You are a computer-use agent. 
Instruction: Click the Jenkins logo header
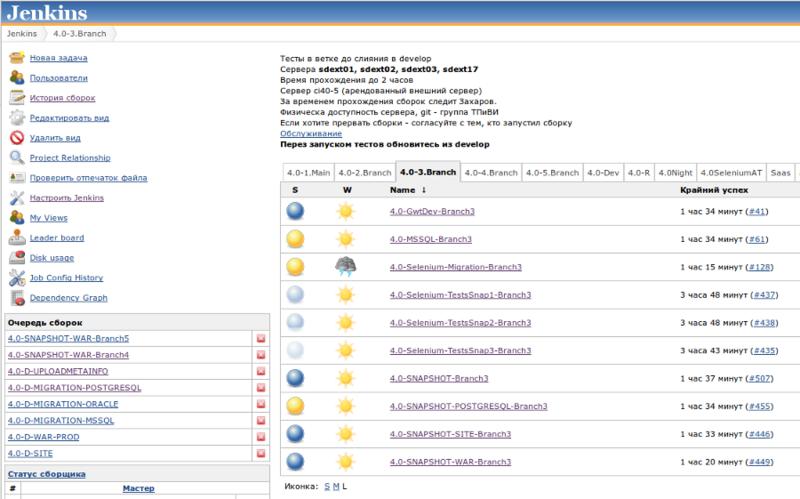point(47,13)
